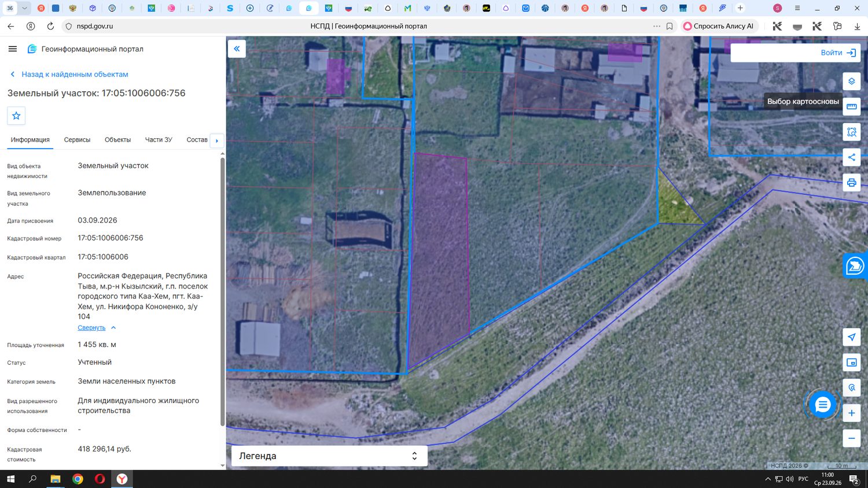Locate my position with the navigation arrow

852,337
